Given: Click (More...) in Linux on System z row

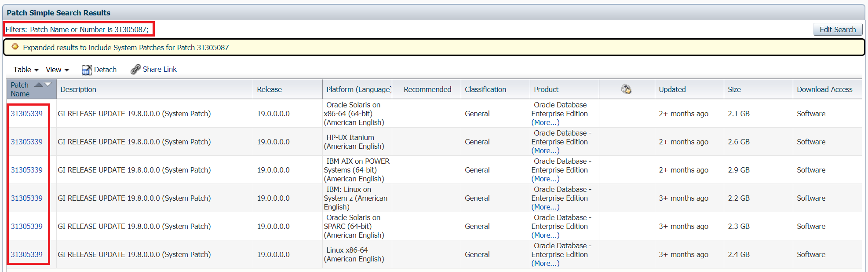Looking at the screenshot, I should [545, 207].
